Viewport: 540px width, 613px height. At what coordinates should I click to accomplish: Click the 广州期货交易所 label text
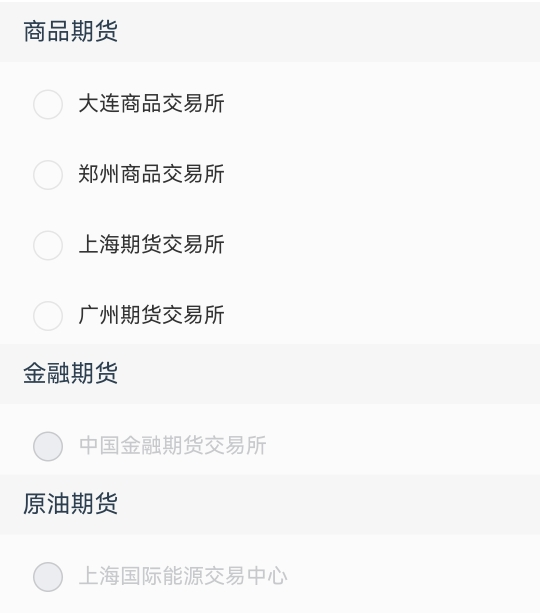coord(151,315)
